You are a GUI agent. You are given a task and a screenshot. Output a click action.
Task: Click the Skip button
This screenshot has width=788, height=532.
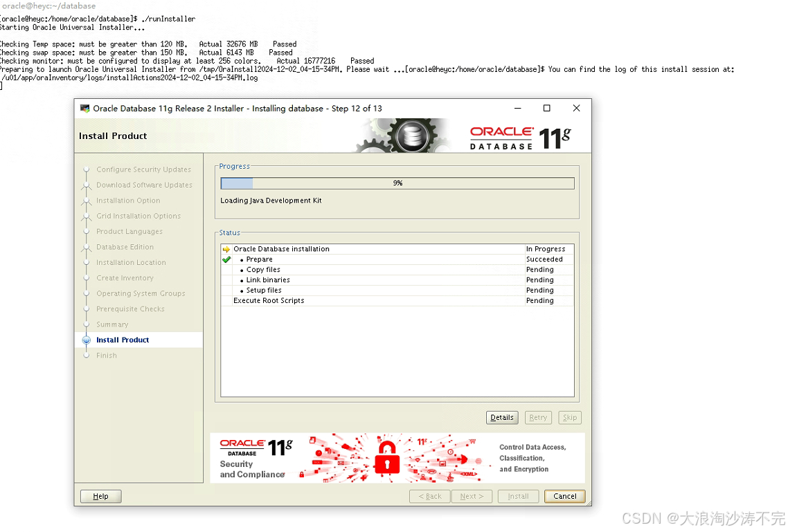[569, 418]
